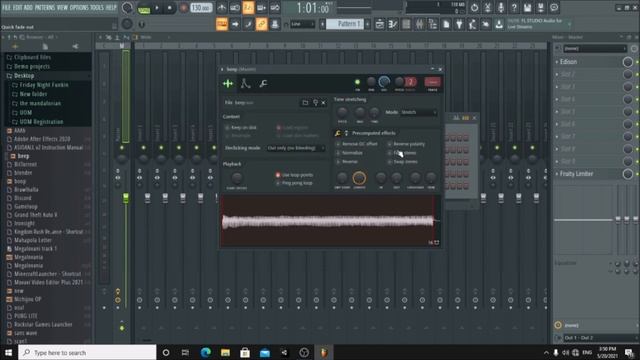
Task: Toggle typing keyboard to piano button
Action: tap(222, 24)
